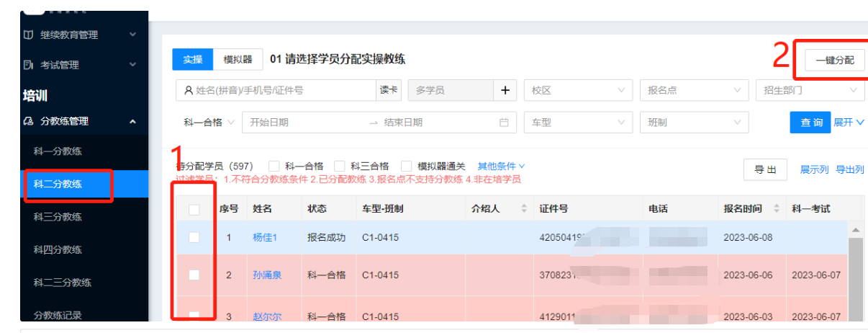Image resolution: width=868 pixels, height=333 pixels.
Task: Click the 一键分配 button
Action: pyautogui.click(x=834, y=60)
